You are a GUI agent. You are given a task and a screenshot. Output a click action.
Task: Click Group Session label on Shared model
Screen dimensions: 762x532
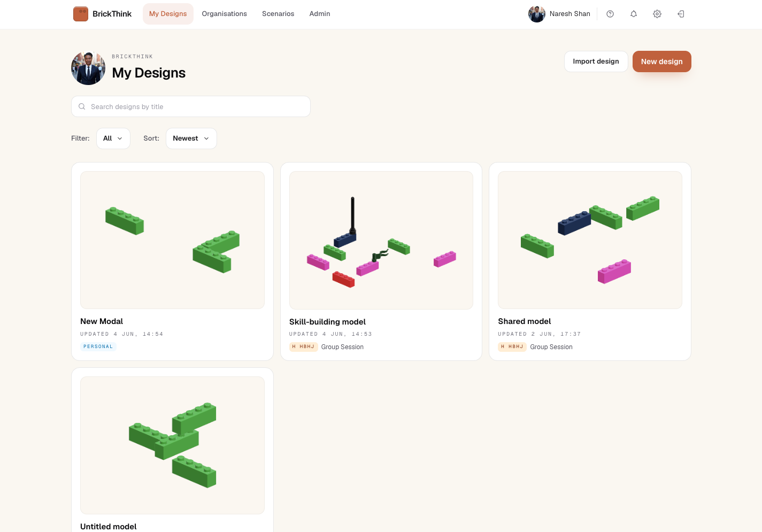pyautogui.click(x=551, y=347)
